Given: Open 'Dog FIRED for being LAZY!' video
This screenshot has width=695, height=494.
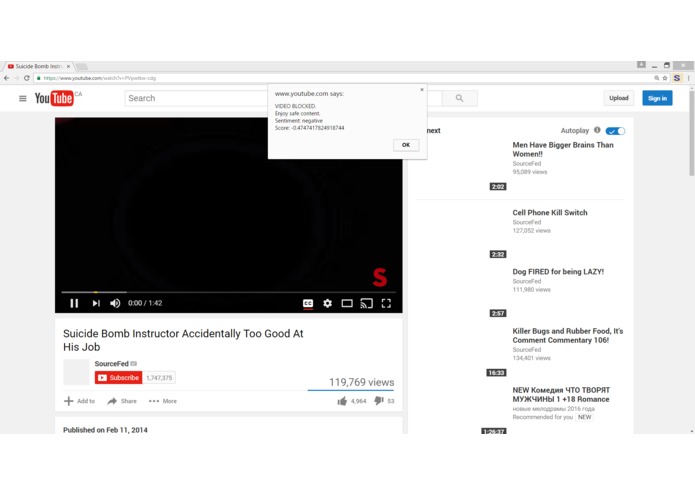Looking at the screenshot, I should [x=558, y=272].
